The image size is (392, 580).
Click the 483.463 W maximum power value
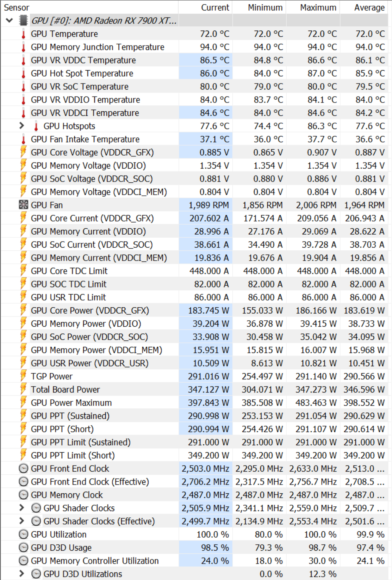coord(316,403)
